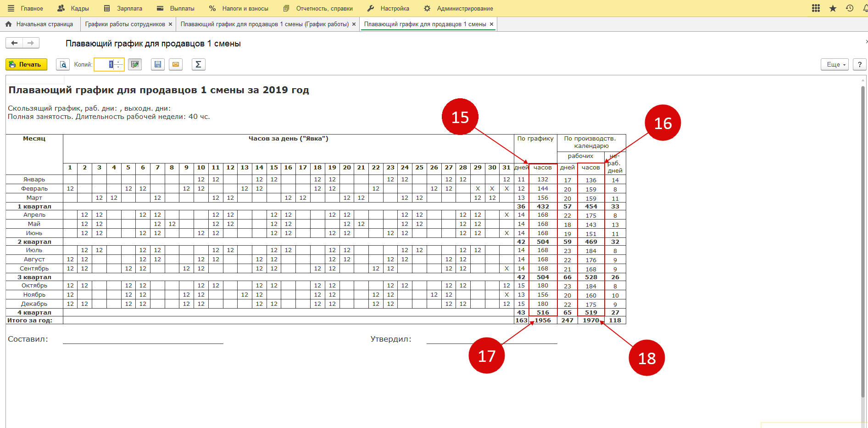Send the document by email icon
Screen dimensions: 868x428
click(x=176, y=64)
